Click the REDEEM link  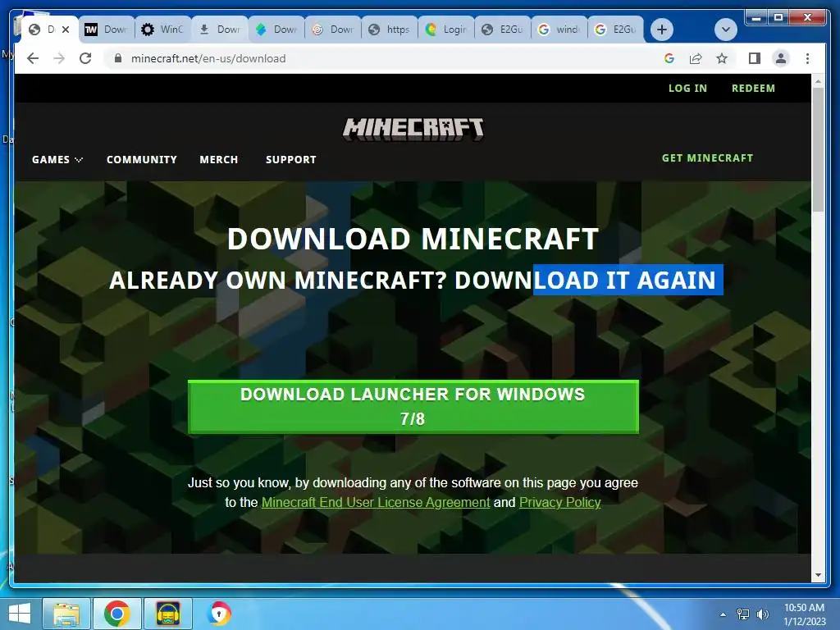(x=753, y=89)
